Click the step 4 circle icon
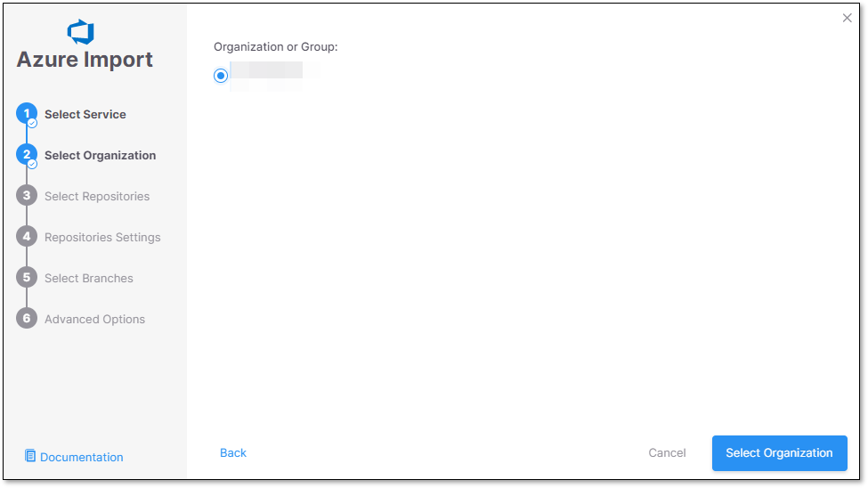 point(27,237)
